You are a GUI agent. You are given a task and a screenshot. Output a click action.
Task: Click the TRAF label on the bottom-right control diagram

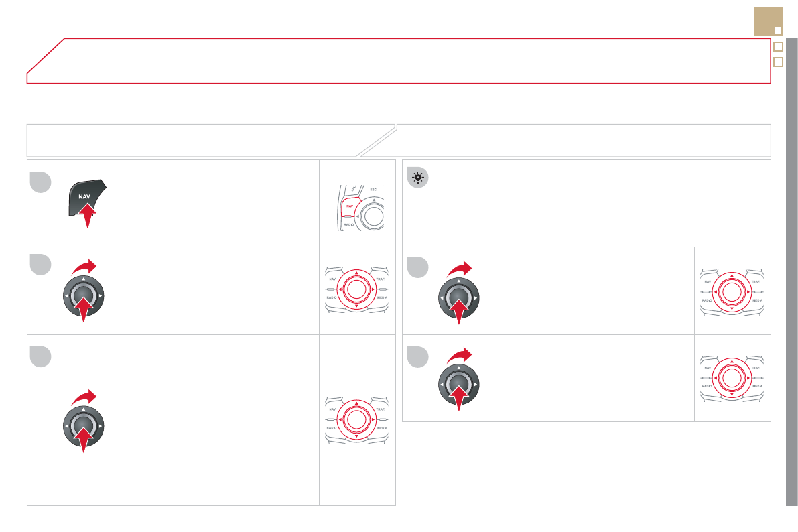click(x=756, y=368)
